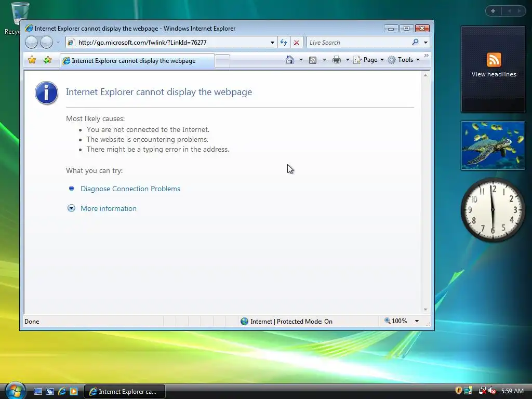Click the Internet zone globe icon
The image size is (532, 399).
point(244,321)
